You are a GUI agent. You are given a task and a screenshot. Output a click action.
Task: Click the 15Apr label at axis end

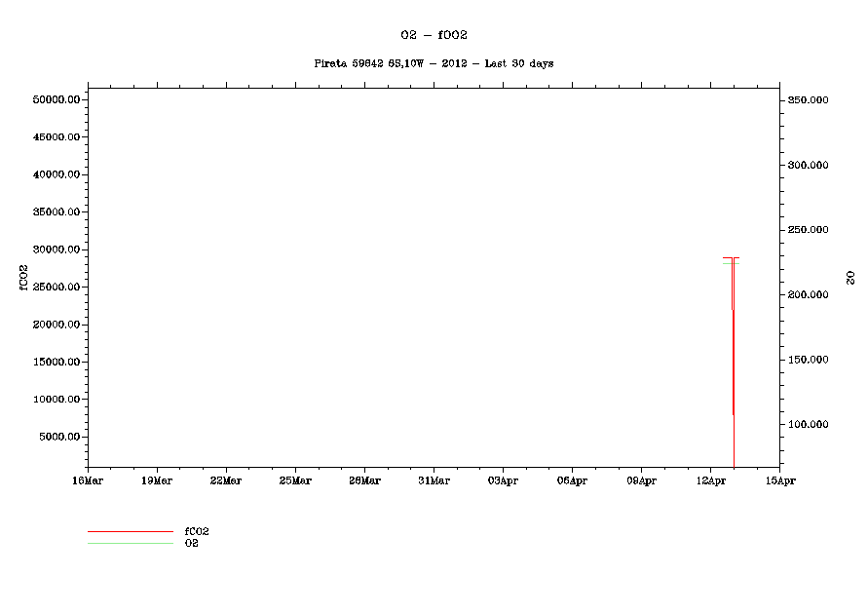[x=779, y=480]
